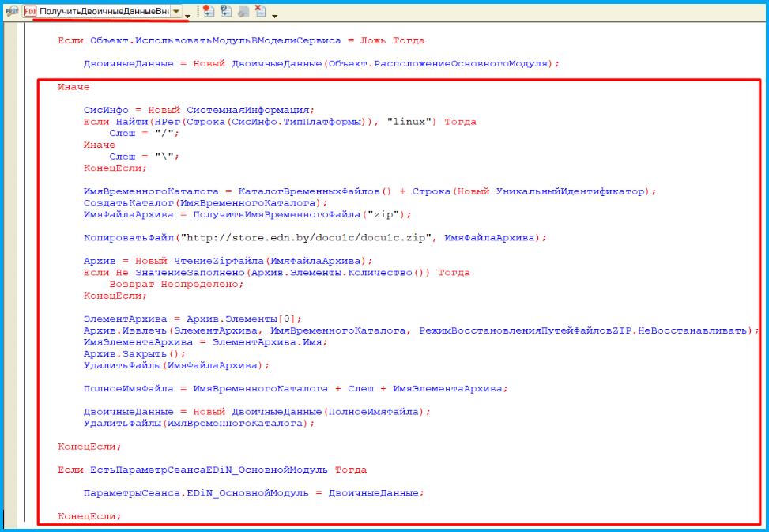Click line 'ПараметрыСеанса.EDiN_ОсновнойМодуль = ДвоичныеДанные;'
This screenshot has height=532, width=769.
coord(254,493)
